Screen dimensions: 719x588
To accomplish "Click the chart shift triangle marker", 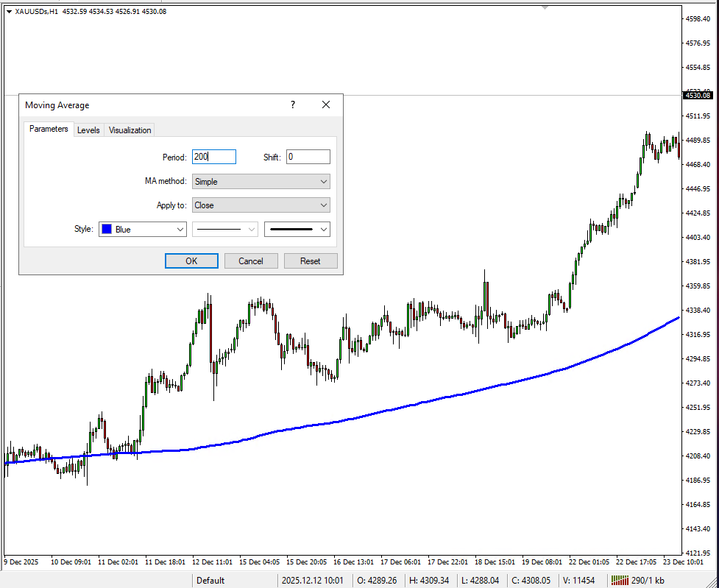I will 545,7.
